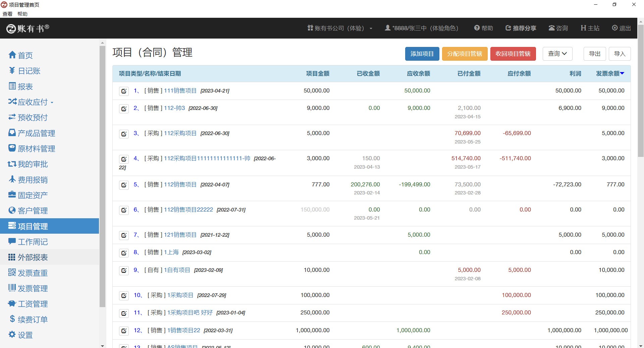
Task: Open the 帮助 link in top bar
Action: coord(483,28)
